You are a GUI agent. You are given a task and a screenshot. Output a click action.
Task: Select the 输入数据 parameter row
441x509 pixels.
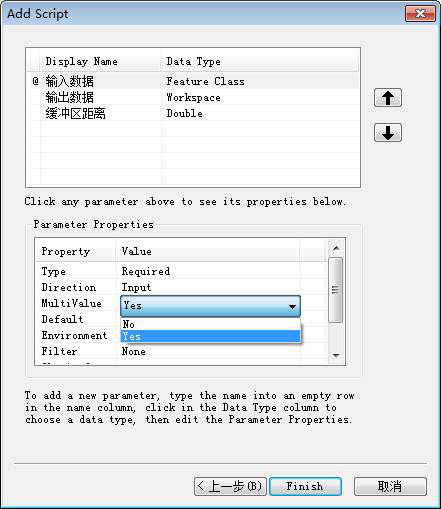193,81
